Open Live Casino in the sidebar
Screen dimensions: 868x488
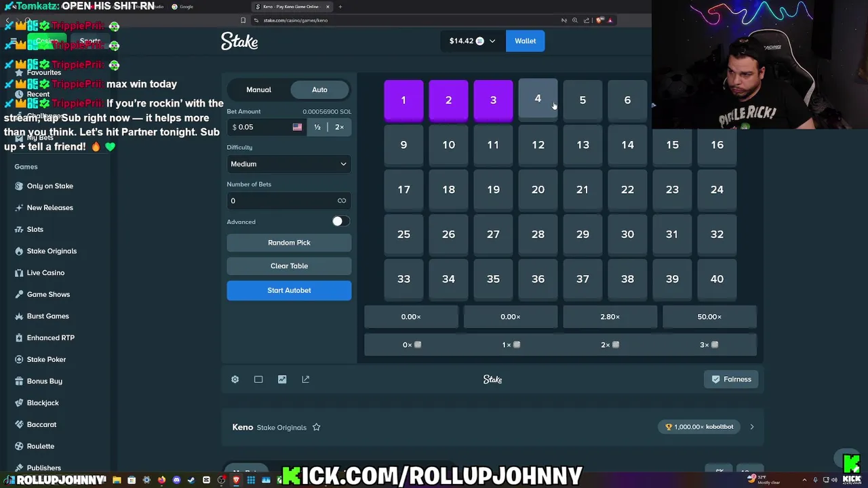45,272
